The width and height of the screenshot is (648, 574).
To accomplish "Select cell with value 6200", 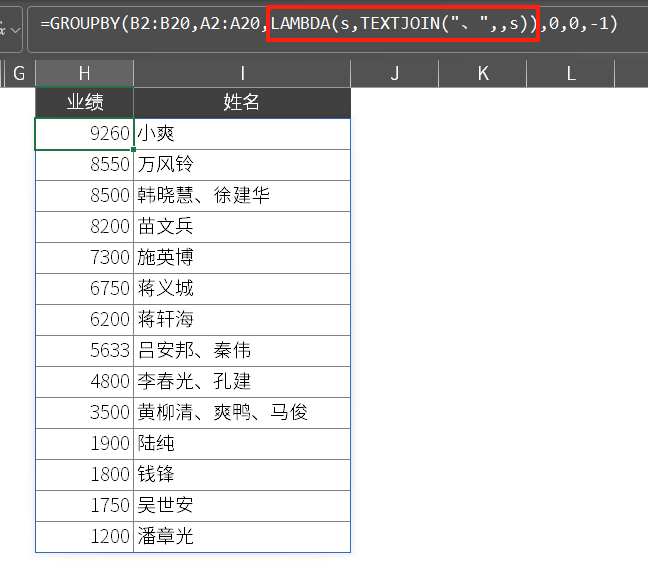I will tap(85, 320).
